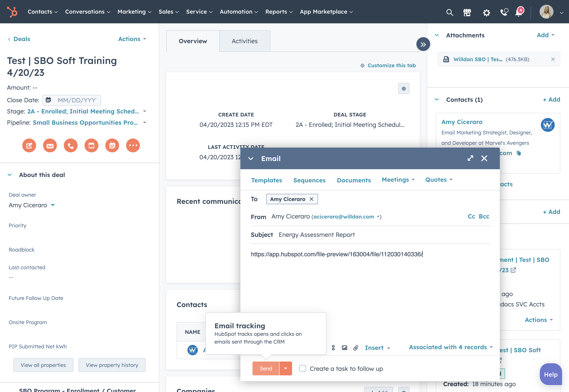Collapse the About this deal section
This screenshot has width=569, height=392.
(x=10, y=175)
